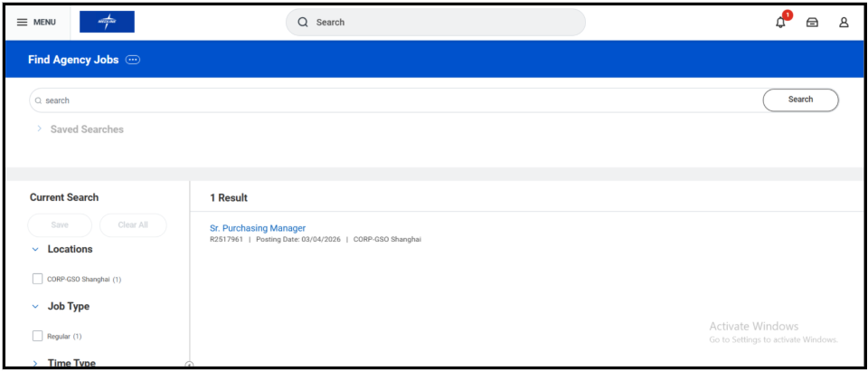Open the user profile icon
This screenshot has width=868, height=372.
tap(844, 23)
